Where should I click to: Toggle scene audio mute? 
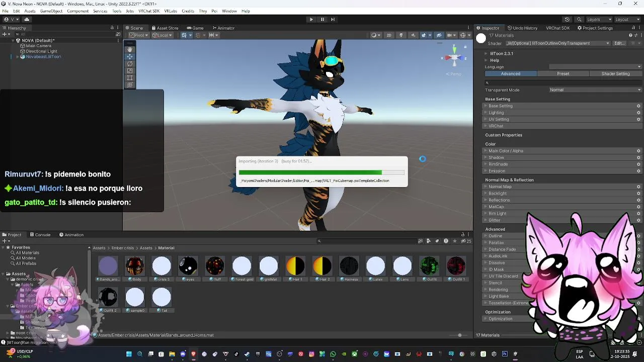tap(413, 35)
